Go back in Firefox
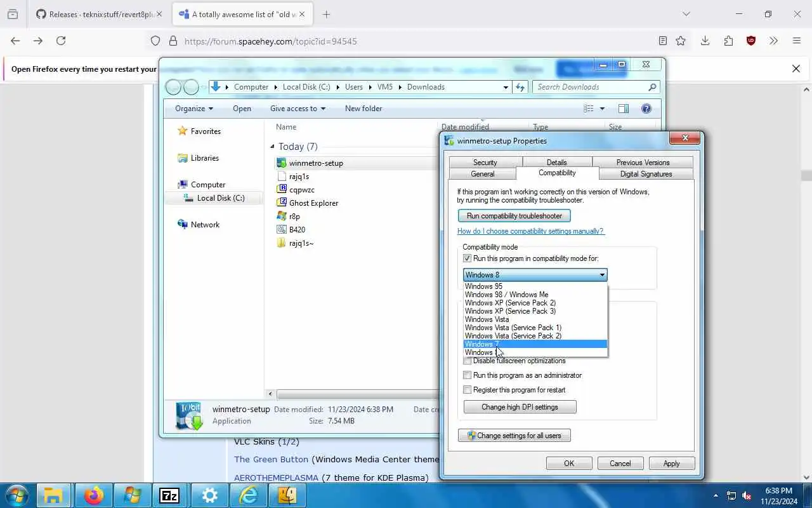This screenshot has width=812, height=508. (15, 41)
